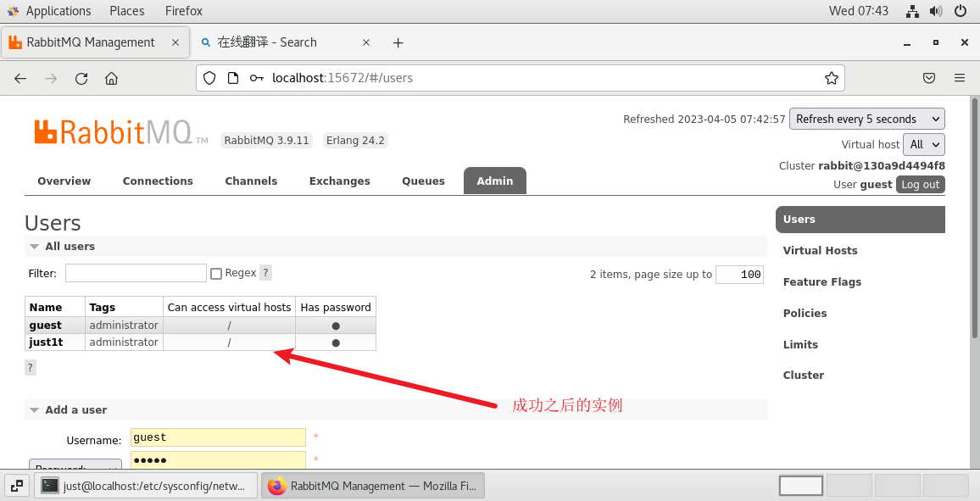Click the Regex help question mark
980x501 pixels.
pyautogui.click(x=265, y=272)
